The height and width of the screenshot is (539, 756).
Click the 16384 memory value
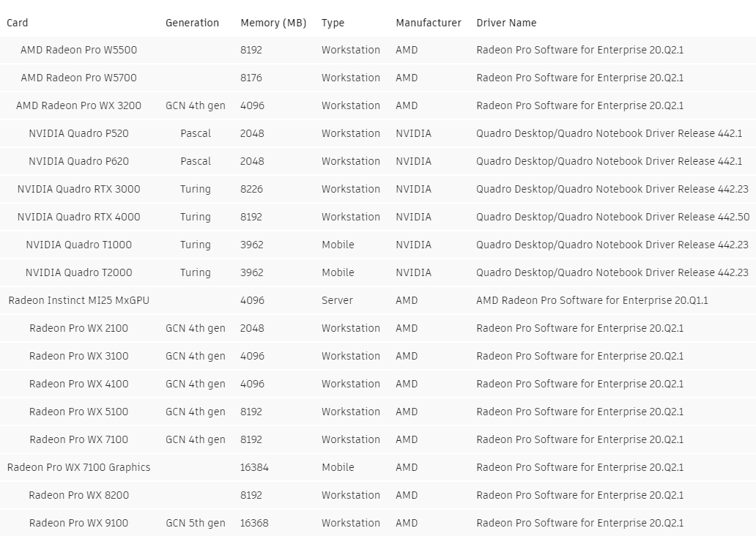(255, 467)
